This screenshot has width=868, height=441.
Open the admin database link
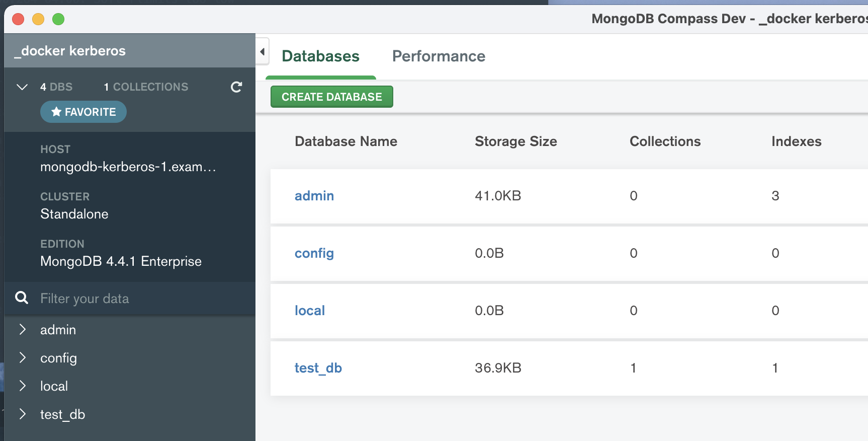click(x=314, y=196)
